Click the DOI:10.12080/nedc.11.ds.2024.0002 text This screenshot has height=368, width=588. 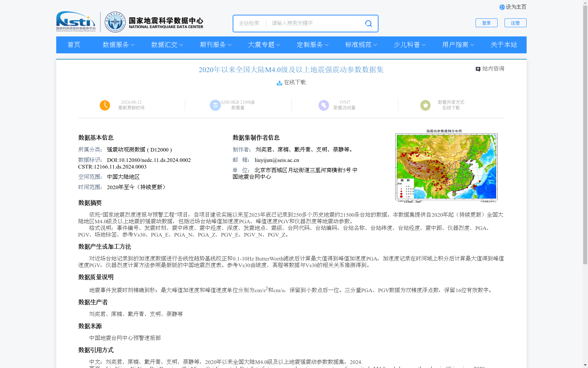tap(149, 160)
